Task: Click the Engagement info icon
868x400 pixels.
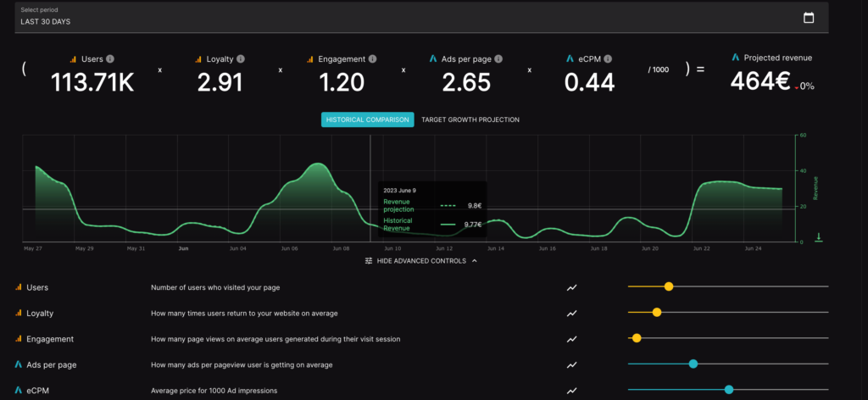Action: pyautogui.click(x=373, y=59)
